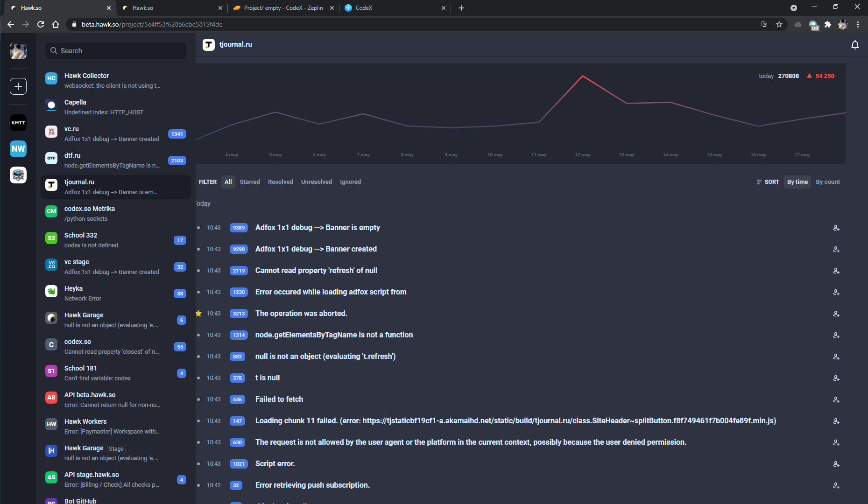Sort the events list 'By count'

827,182
